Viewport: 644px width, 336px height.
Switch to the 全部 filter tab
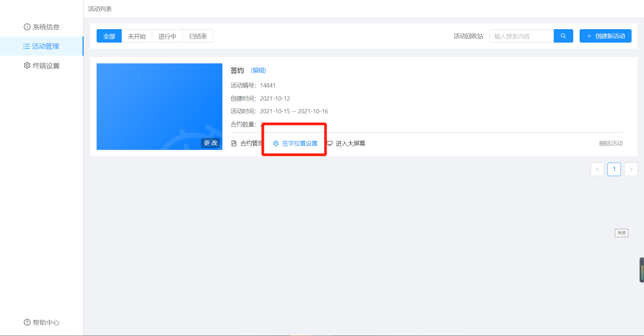pyautogui.click(x=109, y=36)
